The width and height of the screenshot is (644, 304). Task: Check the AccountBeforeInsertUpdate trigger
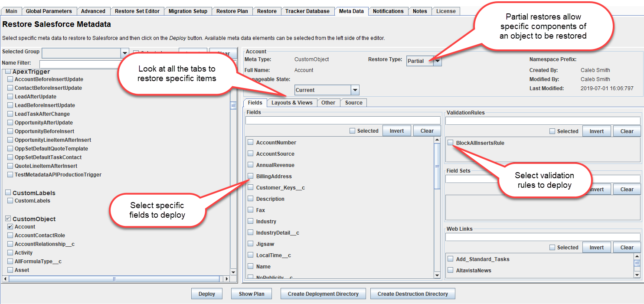click(x=10, y=79)
